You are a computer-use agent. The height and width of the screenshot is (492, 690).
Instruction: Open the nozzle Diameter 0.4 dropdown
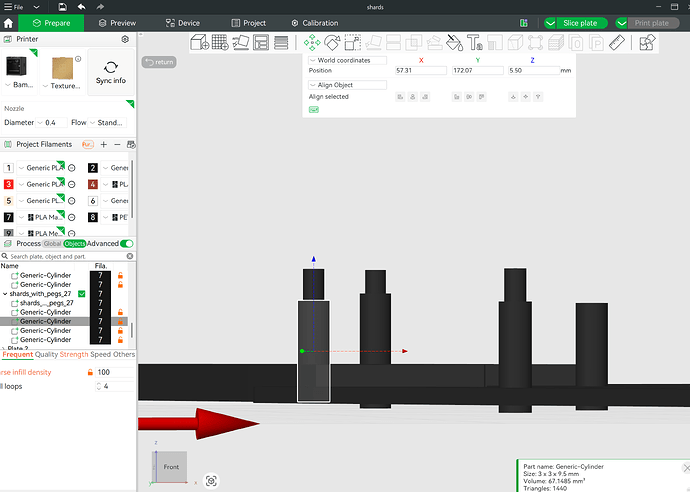[52, 122]
